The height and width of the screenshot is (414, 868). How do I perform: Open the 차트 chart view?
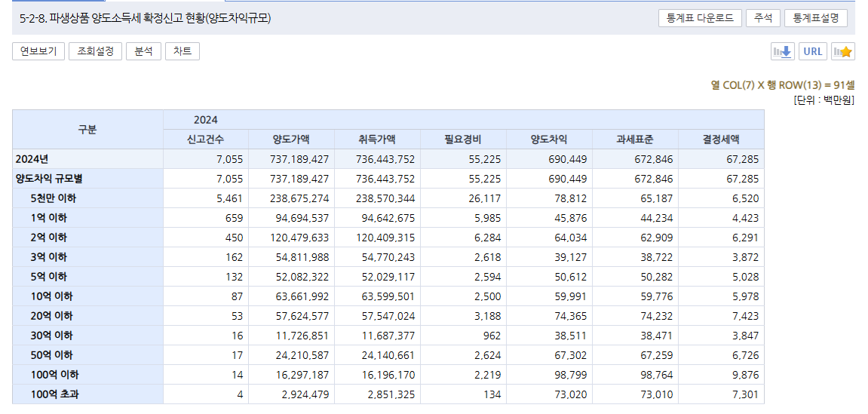(x=182, y=51)
